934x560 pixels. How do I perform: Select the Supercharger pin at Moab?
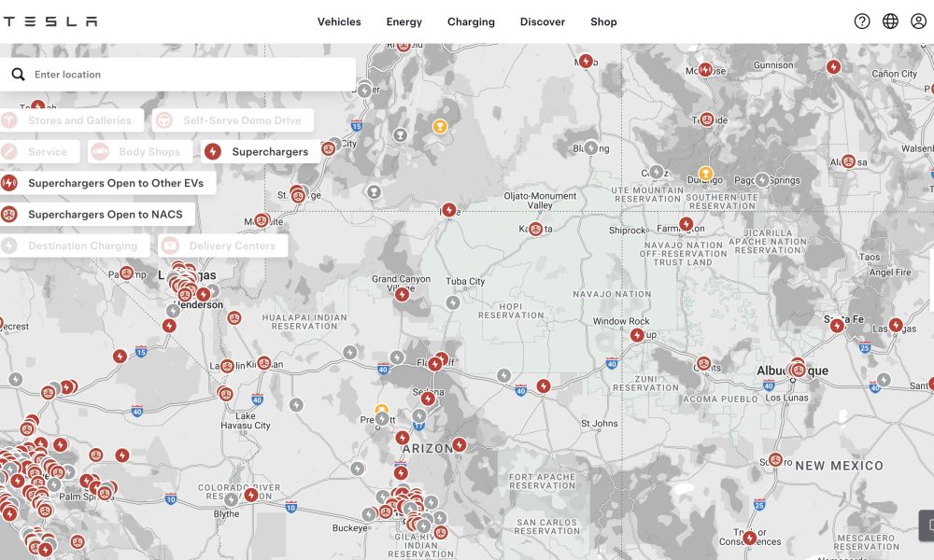click(x=587, y=61)
